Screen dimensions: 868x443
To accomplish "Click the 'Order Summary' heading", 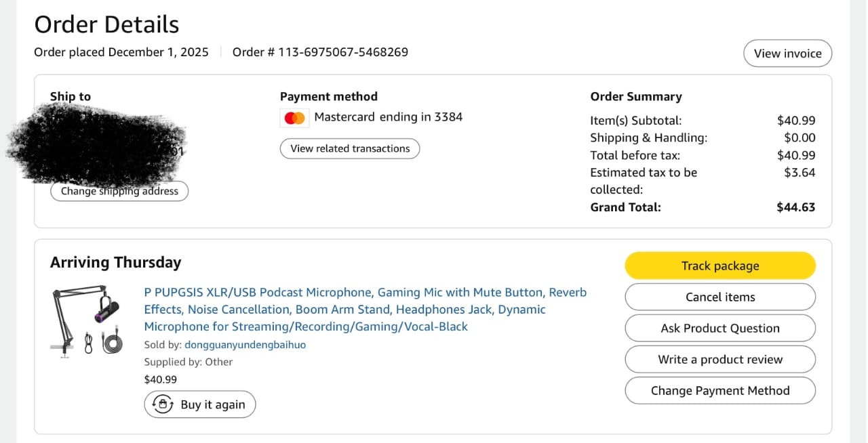I will tap(636, 96).
